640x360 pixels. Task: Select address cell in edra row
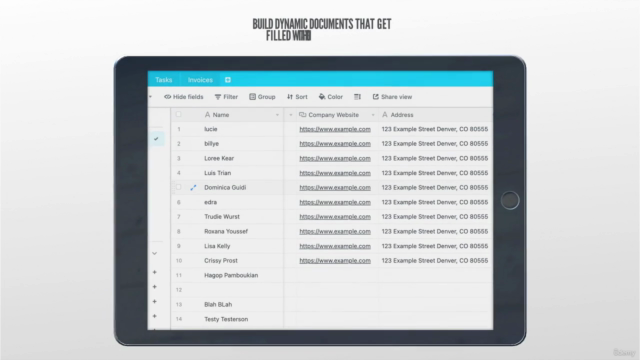tap(435, 202)
